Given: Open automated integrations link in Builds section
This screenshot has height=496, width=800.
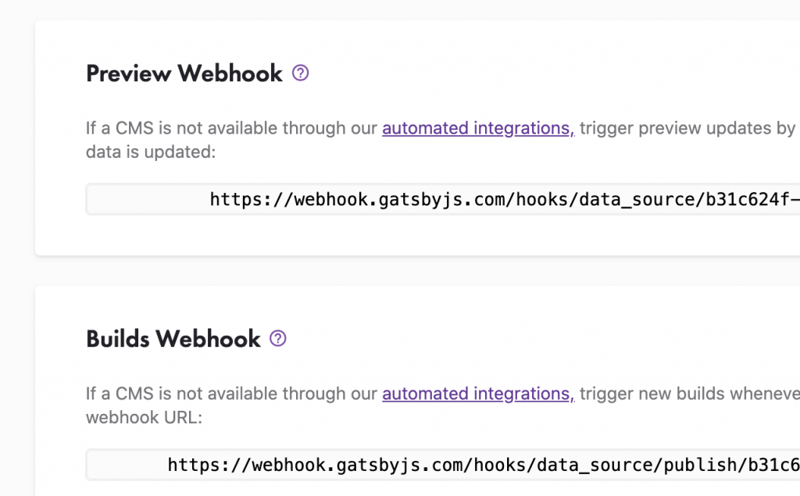Looking at the screenshot, I should click(477, 394).
